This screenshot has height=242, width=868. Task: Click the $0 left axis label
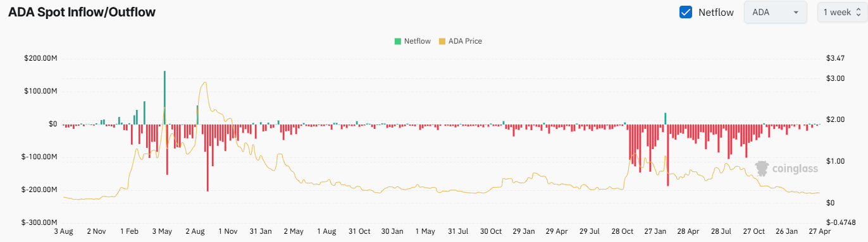(x=53, y=124)
